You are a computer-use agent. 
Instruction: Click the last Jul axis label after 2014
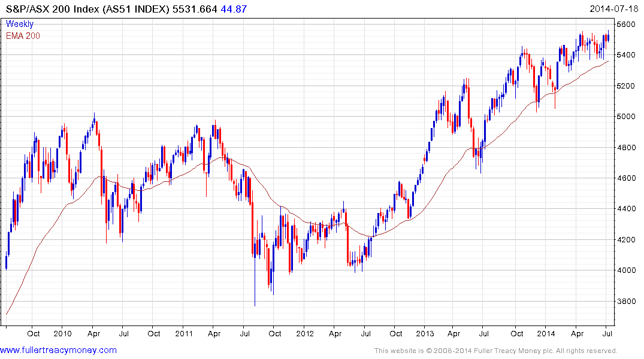tap(607, 333)
